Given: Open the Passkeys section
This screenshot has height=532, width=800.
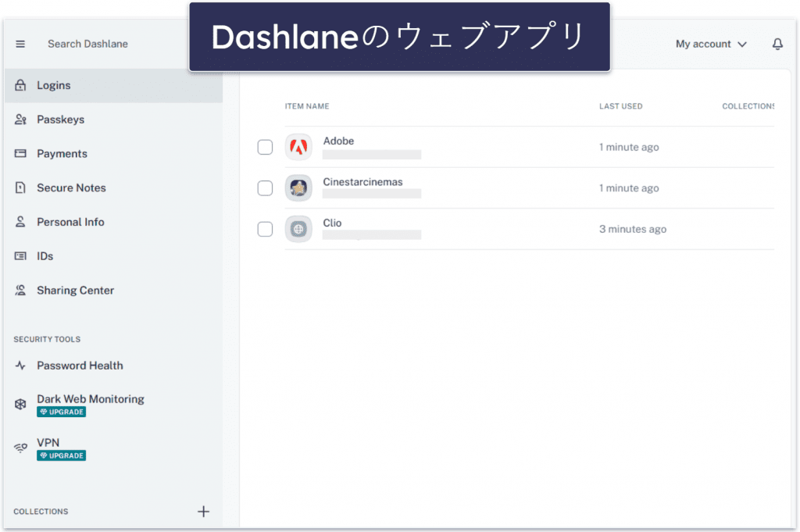Looking at the screenshot, I should point(114,120).
